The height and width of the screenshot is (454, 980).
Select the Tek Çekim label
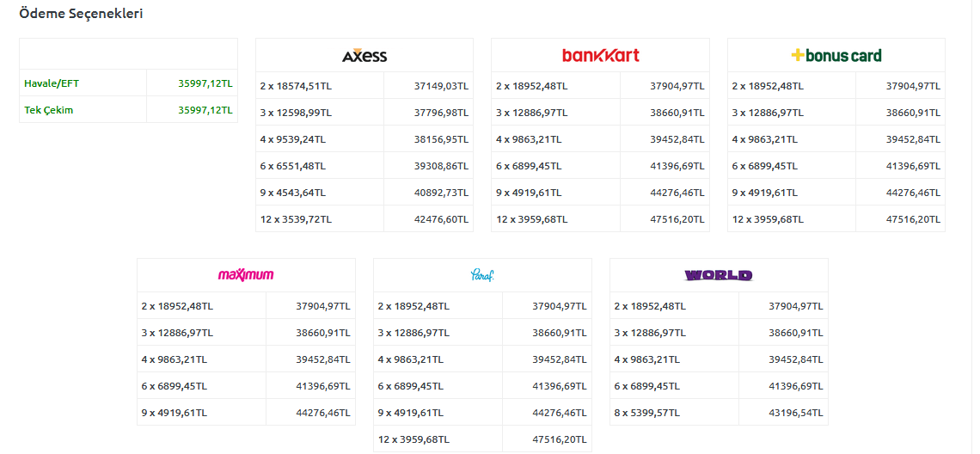click(x=49, y=110)
